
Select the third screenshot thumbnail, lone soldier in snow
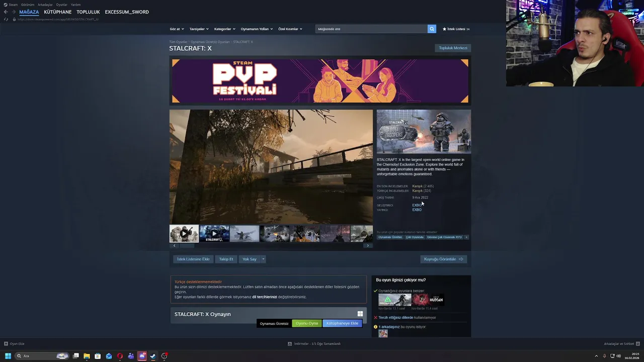(x=245, y=233)
